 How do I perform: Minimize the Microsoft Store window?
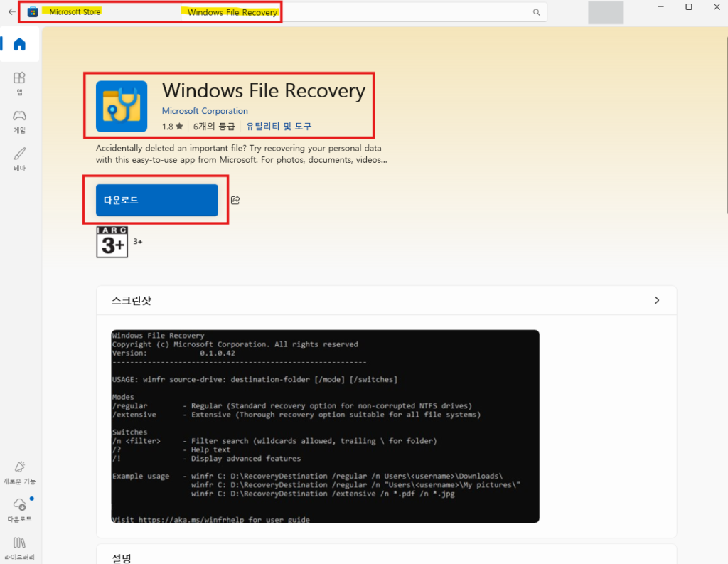tap(660, 7)
